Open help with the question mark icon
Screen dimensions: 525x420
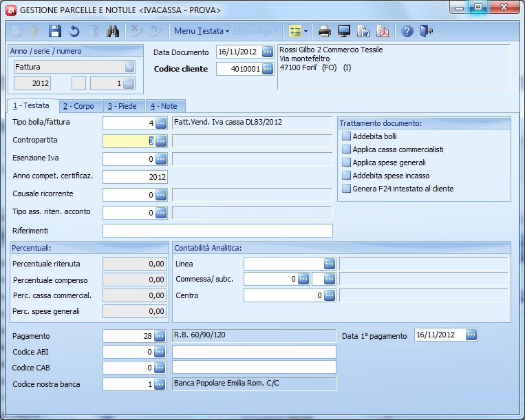(x=407, y=31)
